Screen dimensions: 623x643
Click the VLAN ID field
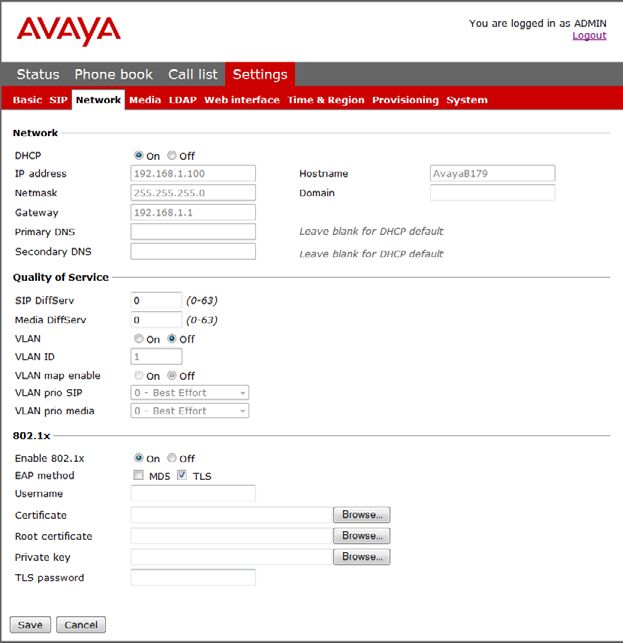click(156, 356)
